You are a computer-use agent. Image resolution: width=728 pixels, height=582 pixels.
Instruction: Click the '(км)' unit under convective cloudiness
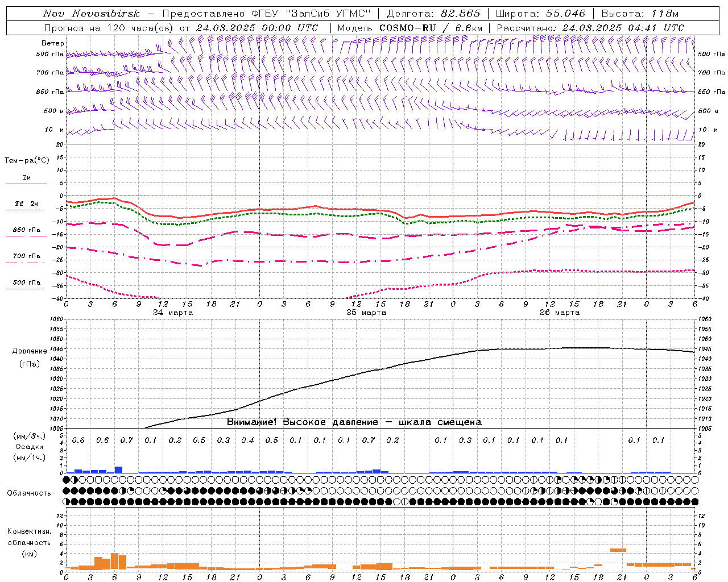29,553
